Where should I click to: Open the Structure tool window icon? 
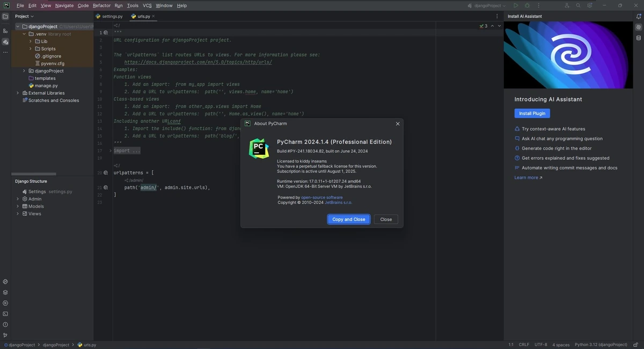5,31
